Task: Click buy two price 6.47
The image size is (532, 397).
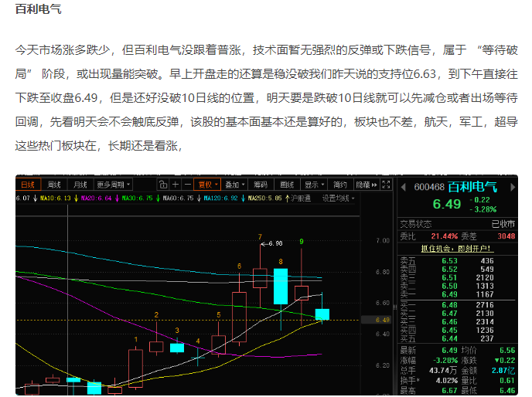Action: 449,314
